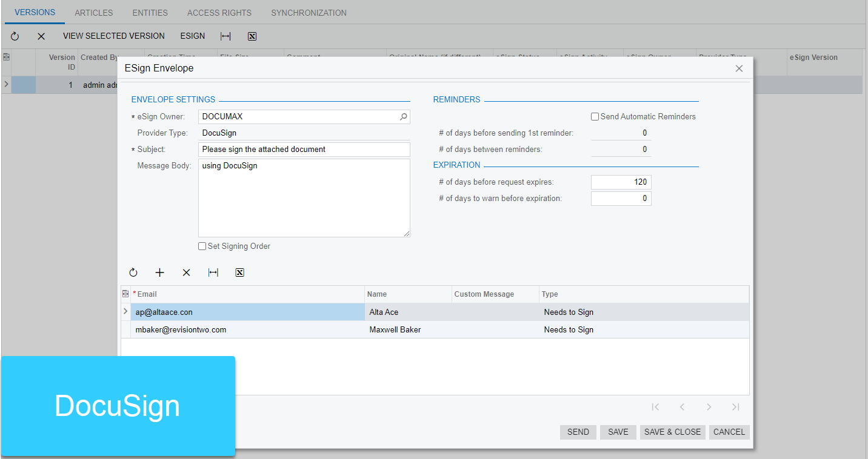Viewport: 868px width, 459px height.
Task: Open eSign Owner lookup magnifier
Action: pos(404,117)
